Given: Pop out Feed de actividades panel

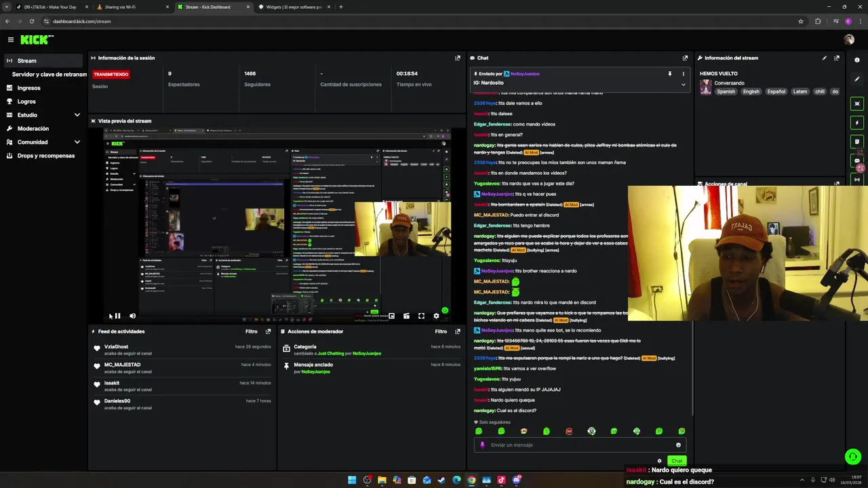Looking at the screenshot, I should (x=268, y=331).
